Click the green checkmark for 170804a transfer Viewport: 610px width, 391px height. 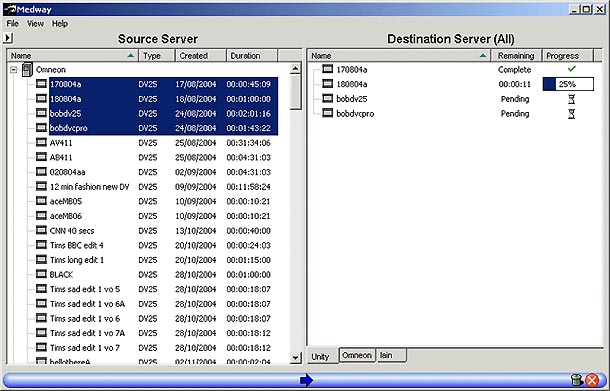[x=571, y=69]
